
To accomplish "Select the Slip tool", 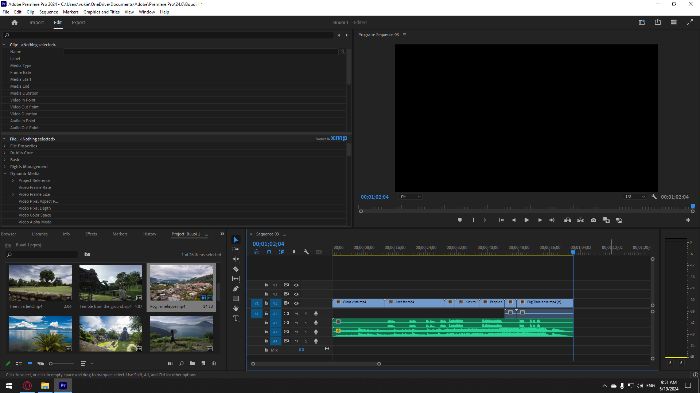I will pos(236,279).
